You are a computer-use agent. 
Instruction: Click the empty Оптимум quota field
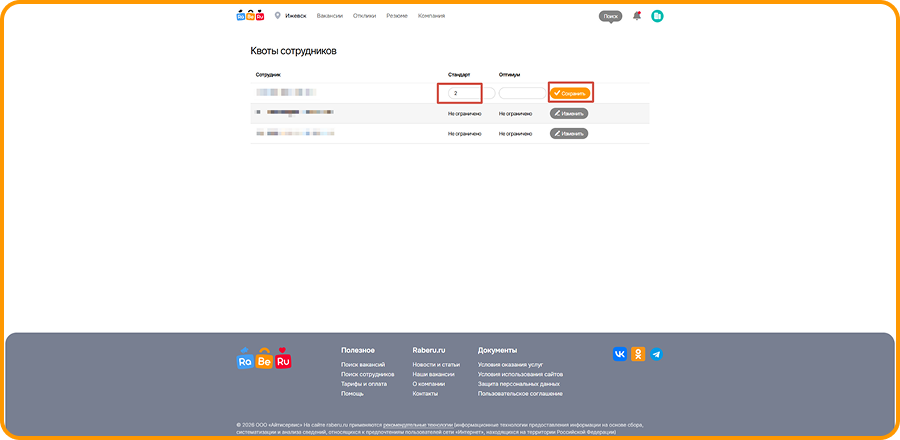tap(522, 93)
